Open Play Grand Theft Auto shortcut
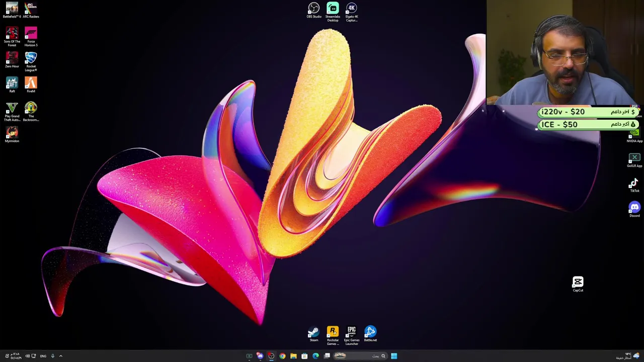The width and height of the screenshot is (644, 362). [x=12, y=112]
